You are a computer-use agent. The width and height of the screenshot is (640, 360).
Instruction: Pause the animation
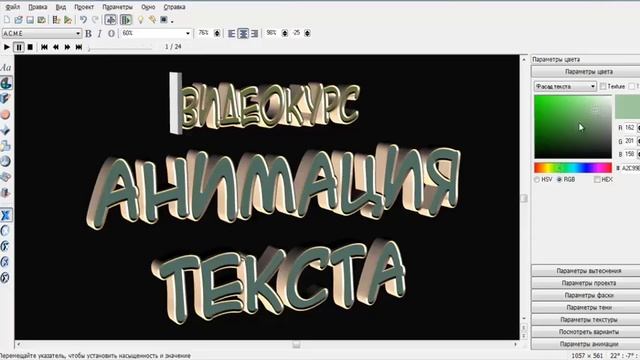click(19, 47)
